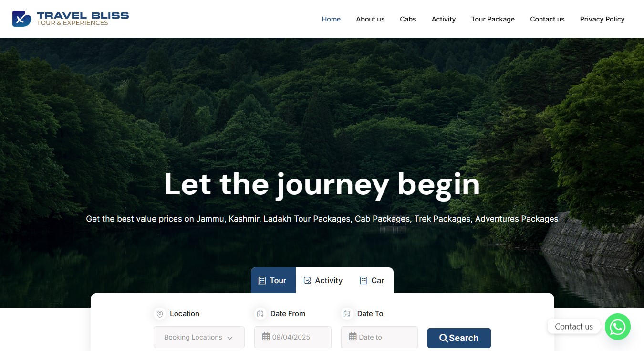This screenshot has height=351, width=644.
Task: Click the Date to input field
Action: point(379,337)
